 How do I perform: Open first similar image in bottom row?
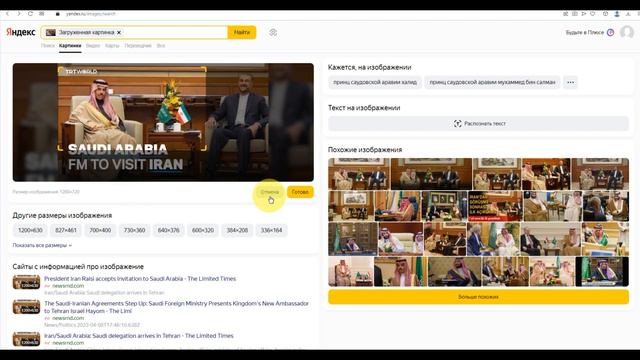[x=351, y=271]
